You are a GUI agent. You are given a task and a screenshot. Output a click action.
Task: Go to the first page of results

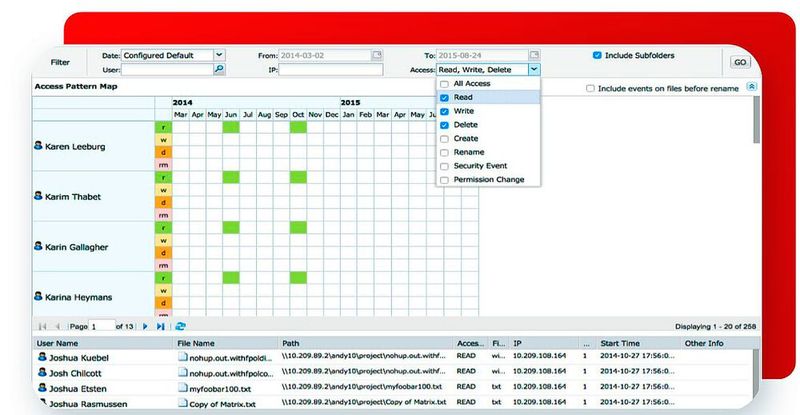[x=42, y=326]
